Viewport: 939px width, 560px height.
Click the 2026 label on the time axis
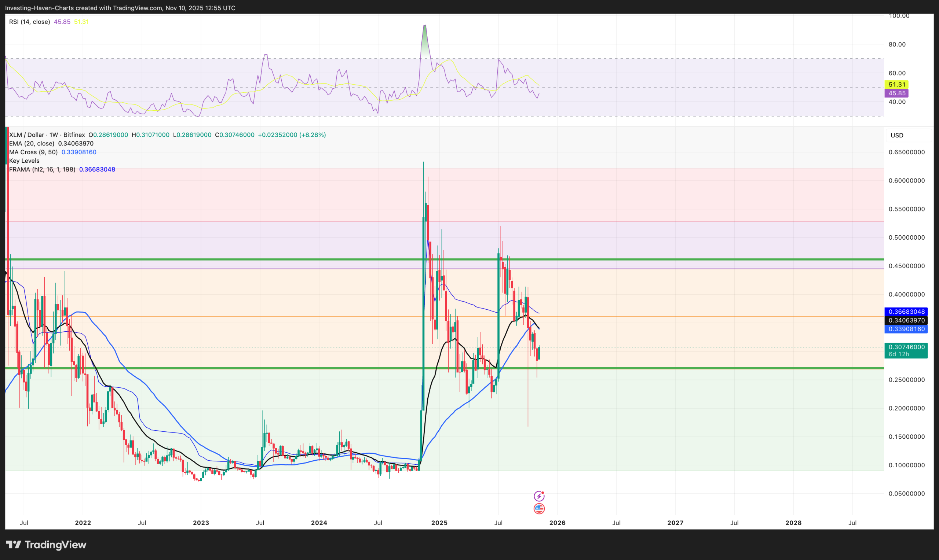point(558,523)
